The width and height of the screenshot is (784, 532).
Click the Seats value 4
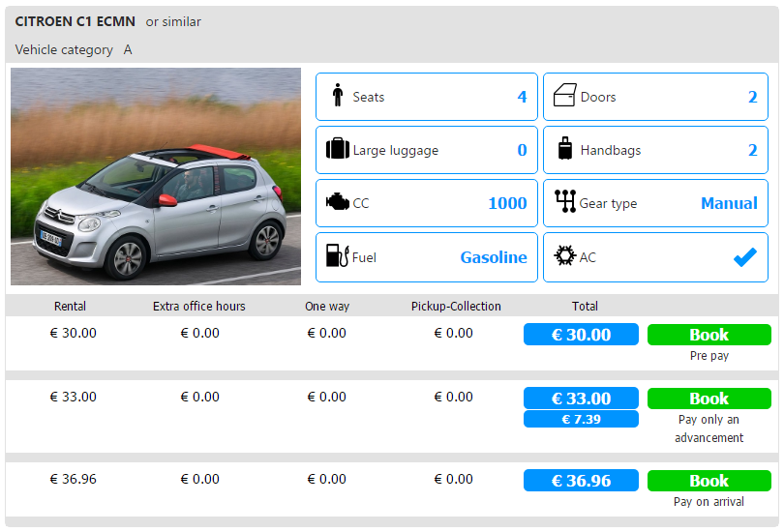pyautogui.click(x=522, y=97)
